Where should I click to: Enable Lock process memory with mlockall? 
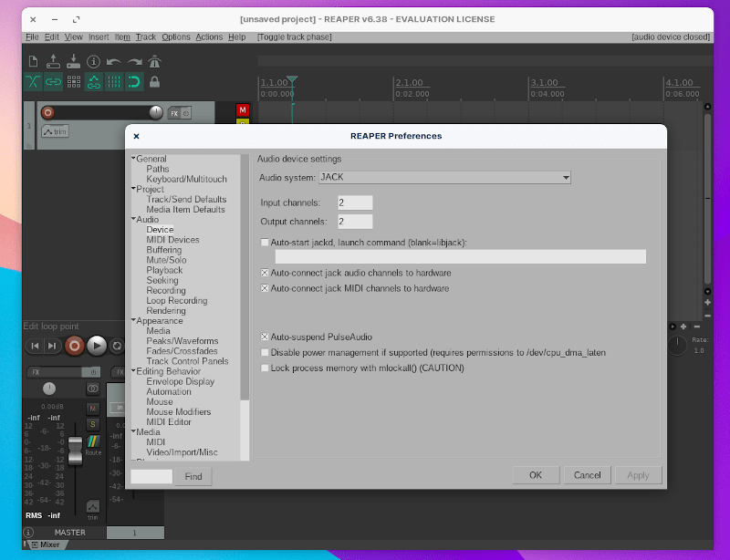point(265,368)
